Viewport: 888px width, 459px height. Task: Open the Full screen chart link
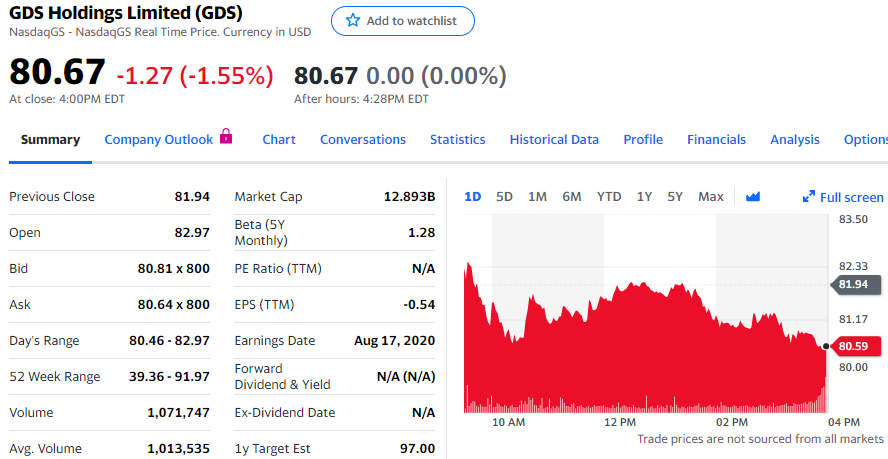(851, 197)
